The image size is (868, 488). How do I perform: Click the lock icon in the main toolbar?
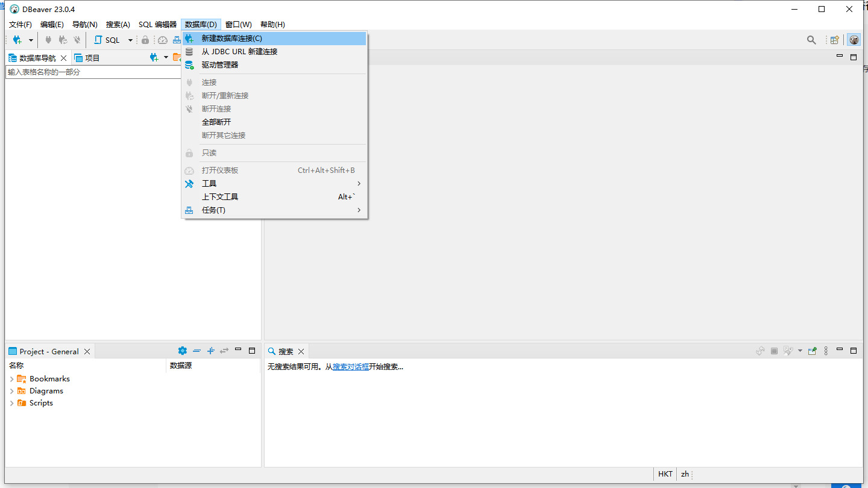[145, 40]
